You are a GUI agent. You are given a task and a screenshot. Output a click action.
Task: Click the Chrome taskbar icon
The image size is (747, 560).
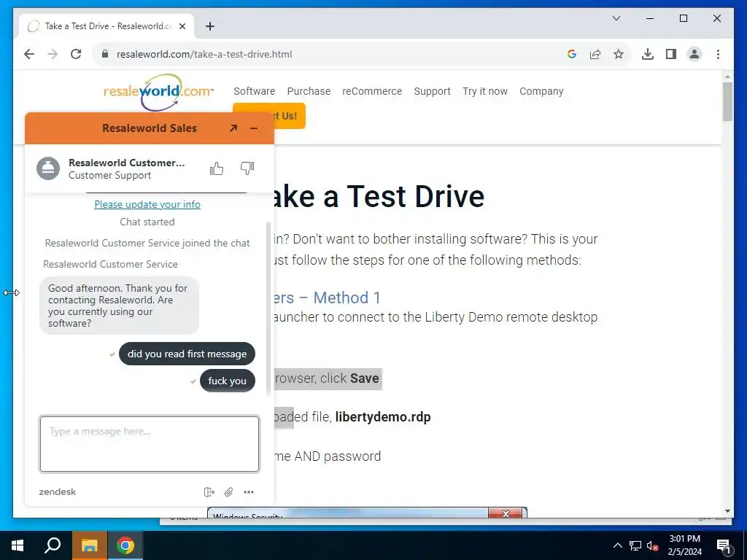[x=125, y=545]
